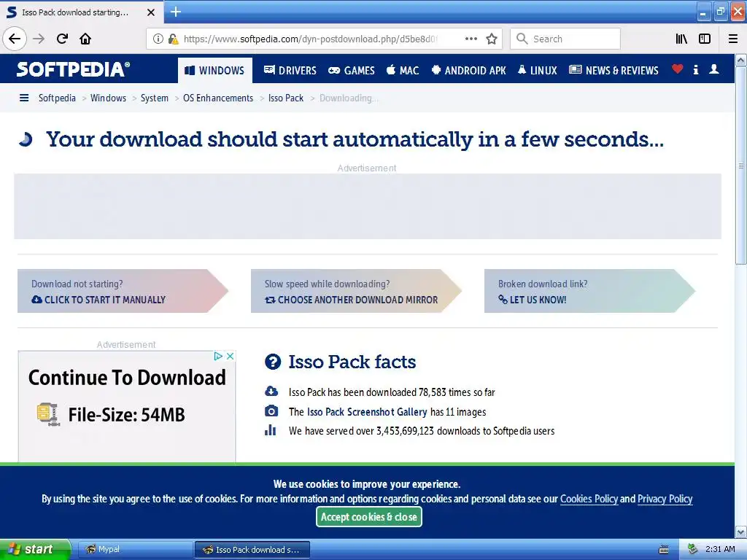The height and width of the screenshot is (560, 747).
Task: Open the Isso Pack Screenshot Gallery link
Action: [367, 412]
